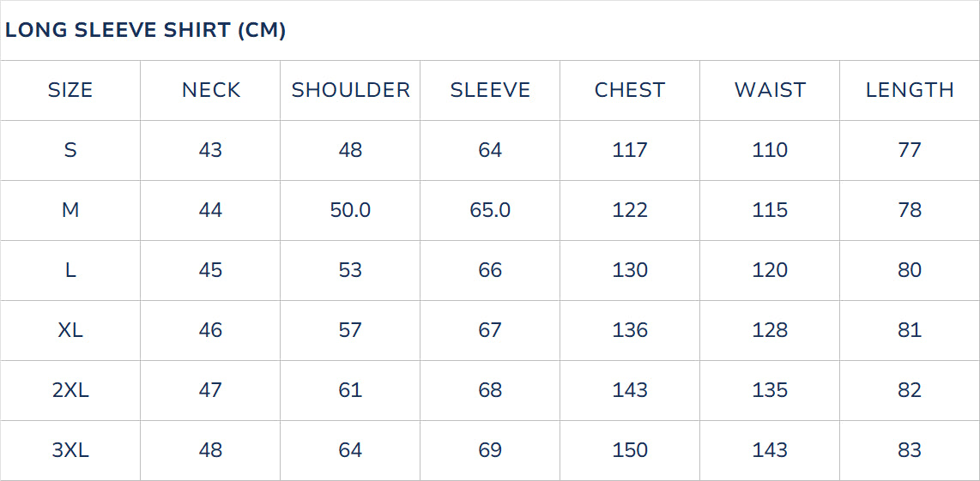This screenshot has width=980, height=481.
Task: Click the L size row label
Action: 70,270
